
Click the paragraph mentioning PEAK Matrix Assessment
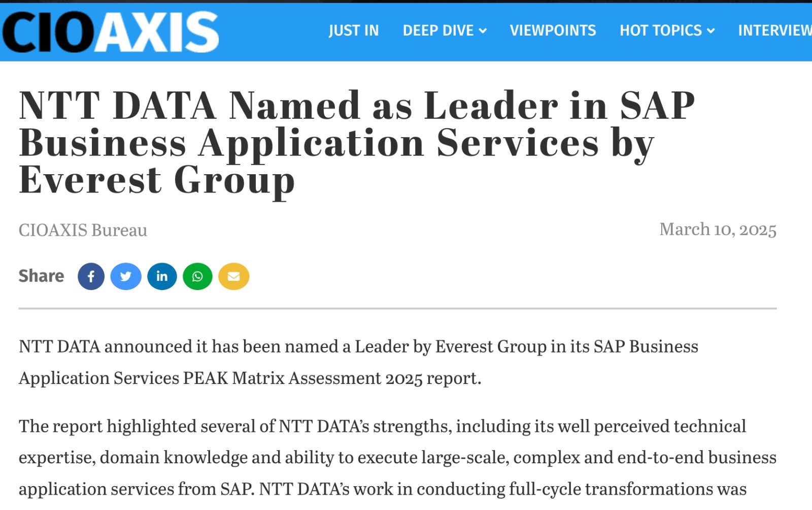(358, 362)
